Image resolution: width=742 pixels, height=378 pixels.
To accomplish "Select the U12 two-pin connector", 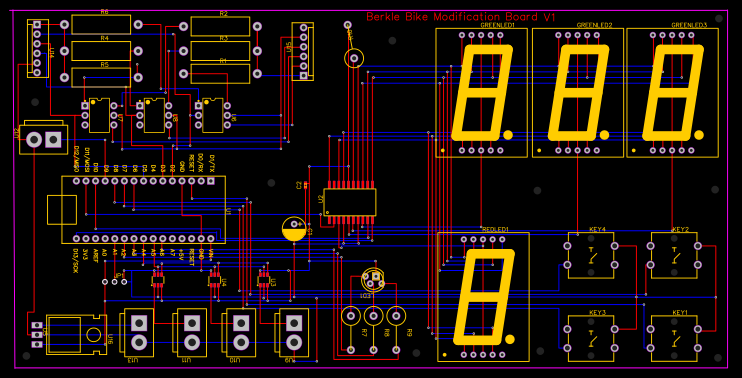I will click(x=43, y=138).
